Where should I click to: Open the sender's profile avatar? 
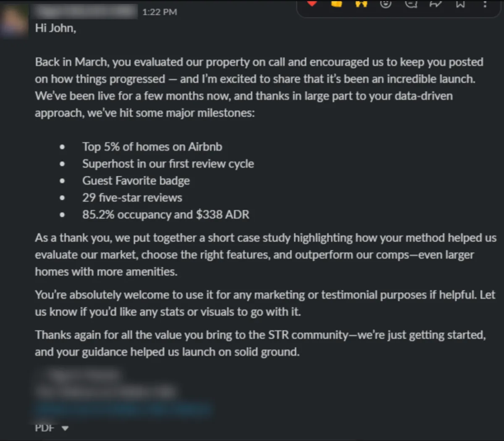pos(14,21)
